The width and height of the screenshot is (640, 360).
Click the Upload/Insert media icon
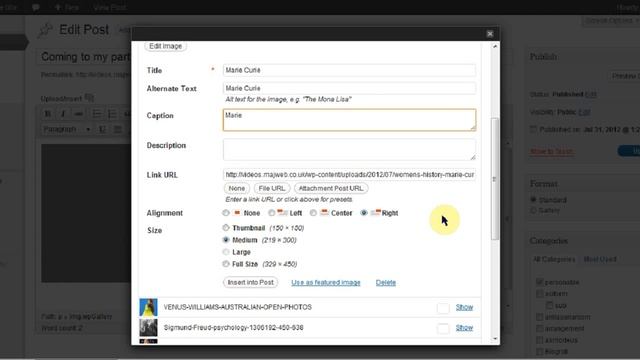coord(89,98)
